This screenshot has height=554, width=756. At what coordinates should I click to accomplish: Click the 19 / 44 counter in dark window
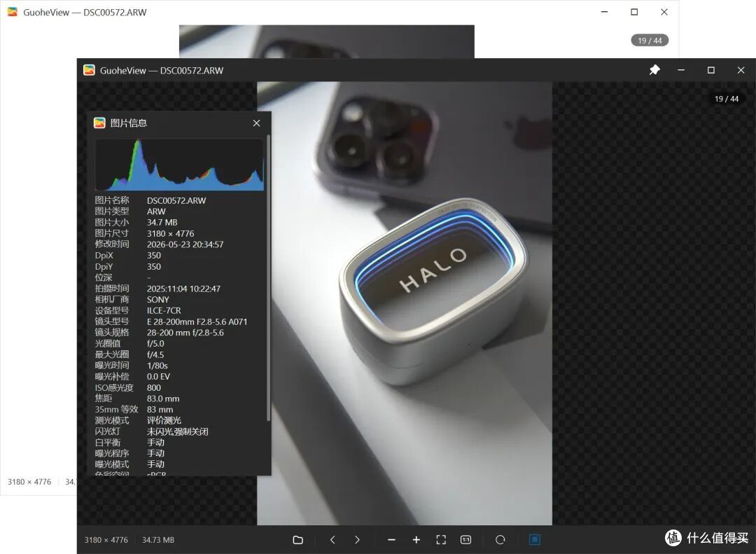727,99
